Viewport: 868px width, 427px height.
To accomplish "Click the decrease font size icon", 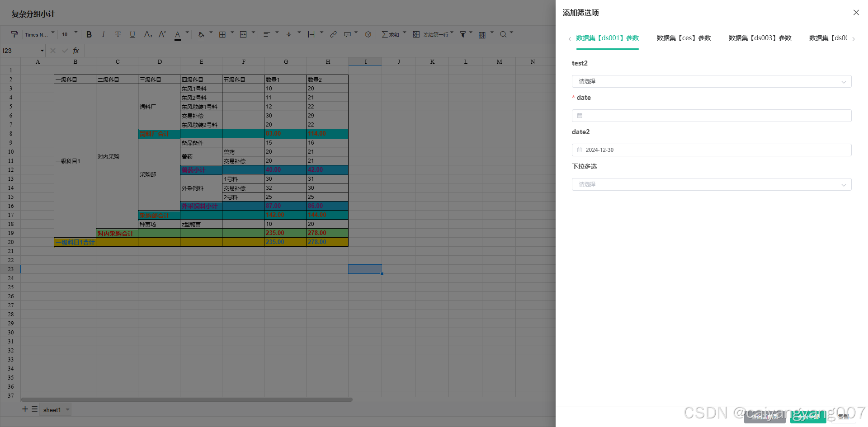I will point(148,34).
